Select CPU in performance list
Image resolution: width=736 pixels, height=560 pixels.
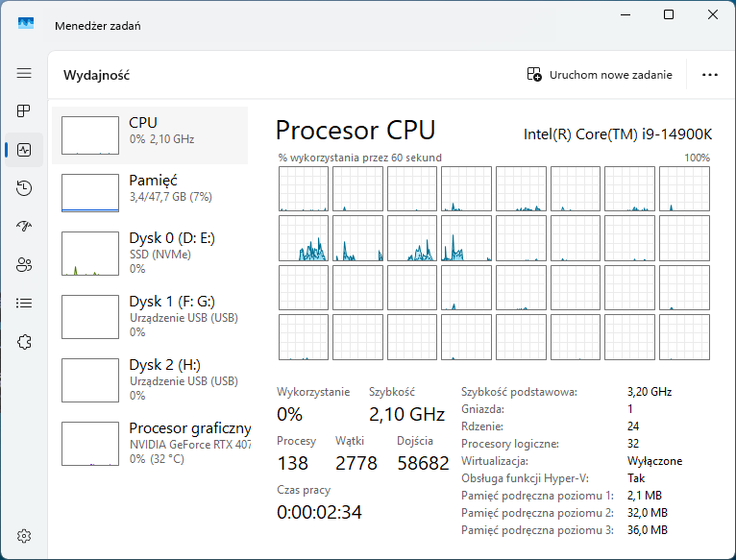[x=150, y=135]
